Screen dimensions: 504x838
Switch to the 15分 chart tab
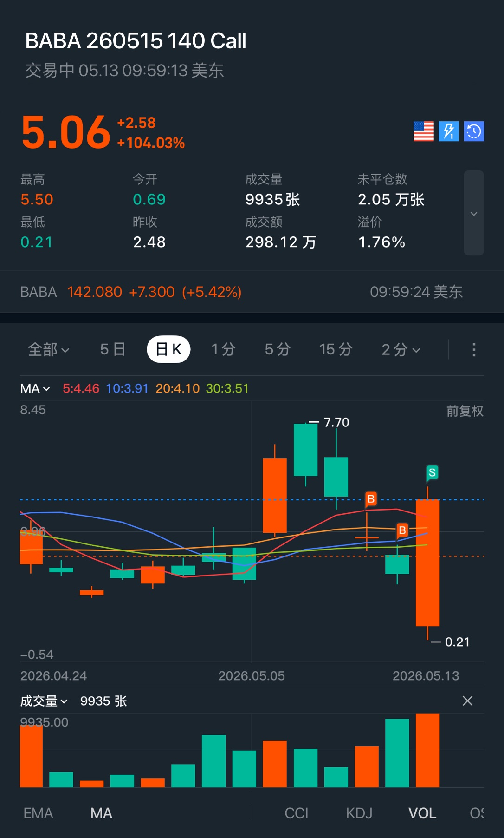pos(336,349)
